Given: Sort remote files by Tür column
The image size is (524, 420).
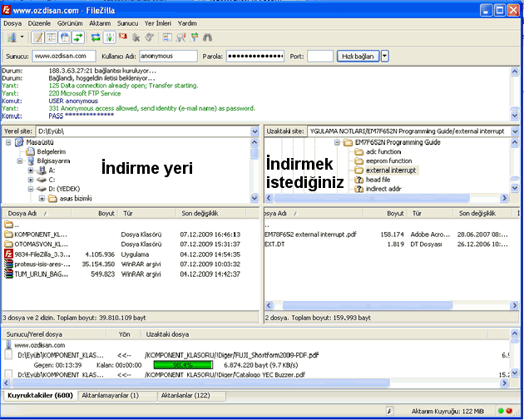Looking at the screenshot, I should (x=431, y=214).
